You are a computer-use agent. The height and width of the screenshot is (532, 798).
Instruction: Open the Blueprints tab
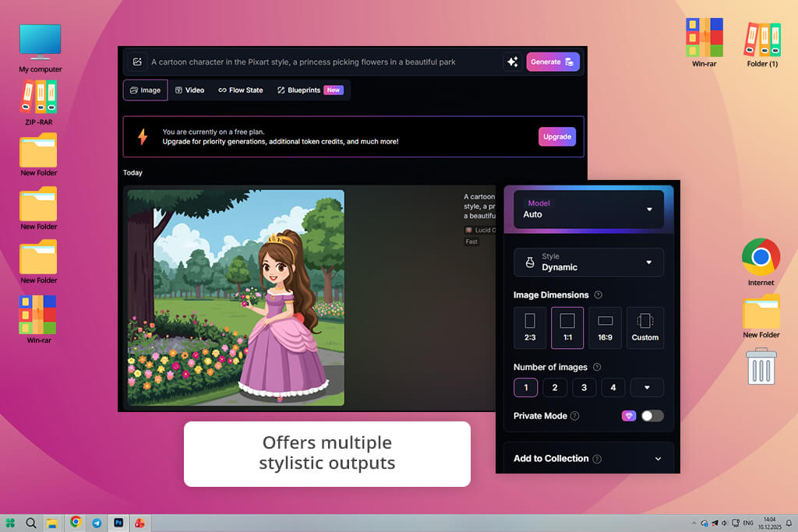point(310,90)
